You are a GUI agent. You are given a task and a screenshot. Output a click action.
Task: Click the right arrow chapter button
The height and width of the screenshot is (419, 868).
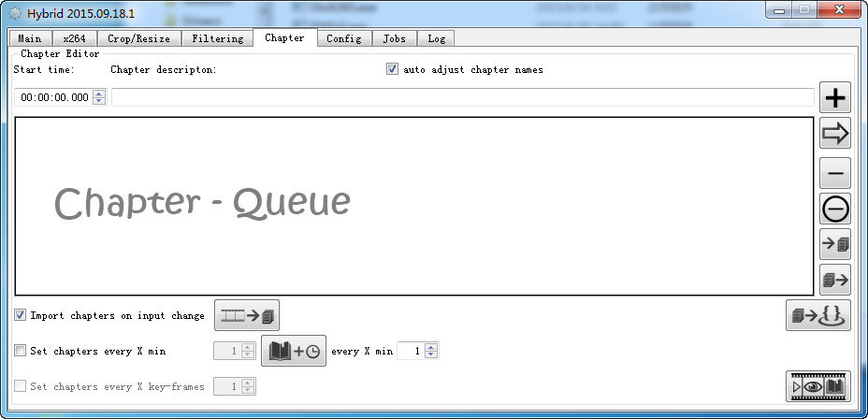[x=834, y=133]
